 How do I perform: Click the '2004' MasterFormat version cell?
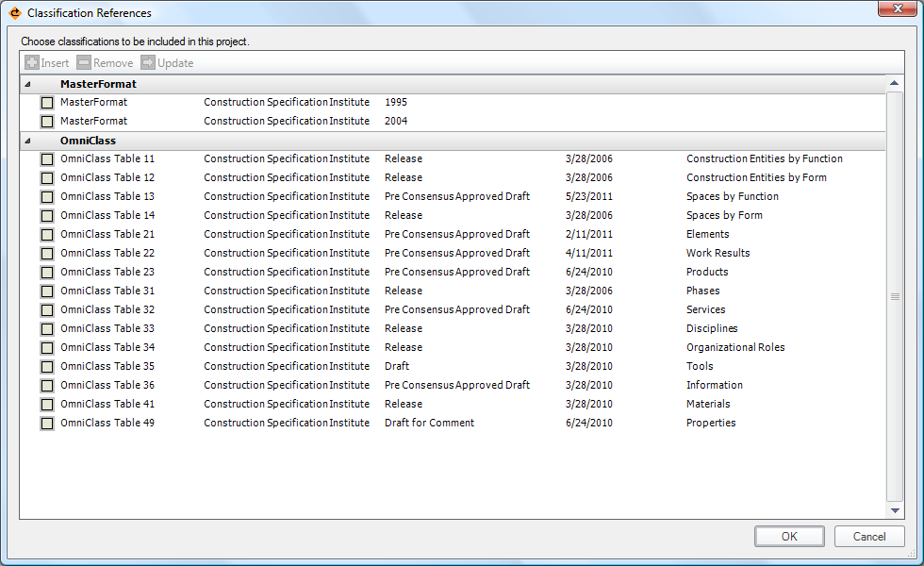(395, 122)
